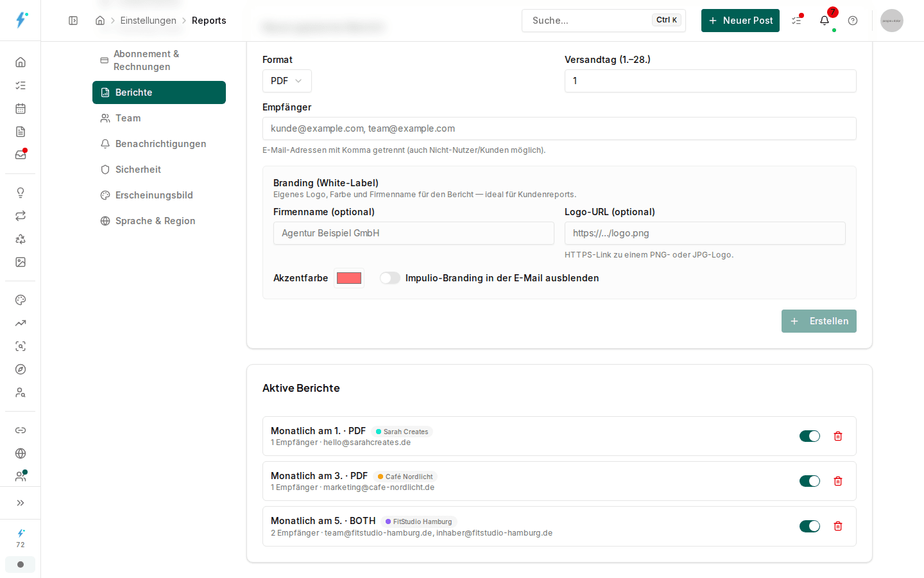Click the home icon in breadcrumb
Viewport: 924px width, 578px height.
[x=100, y=21]
